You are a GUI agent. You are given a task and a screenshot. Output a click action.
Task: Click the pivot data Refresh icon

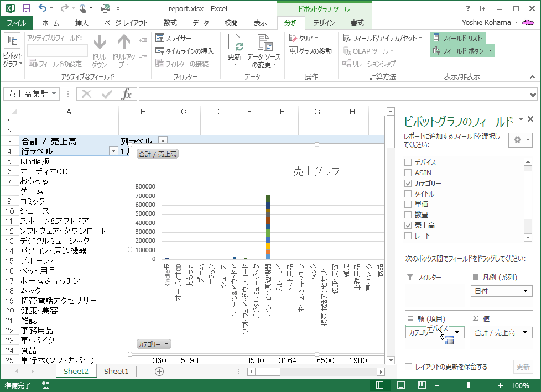pos(235,43)
